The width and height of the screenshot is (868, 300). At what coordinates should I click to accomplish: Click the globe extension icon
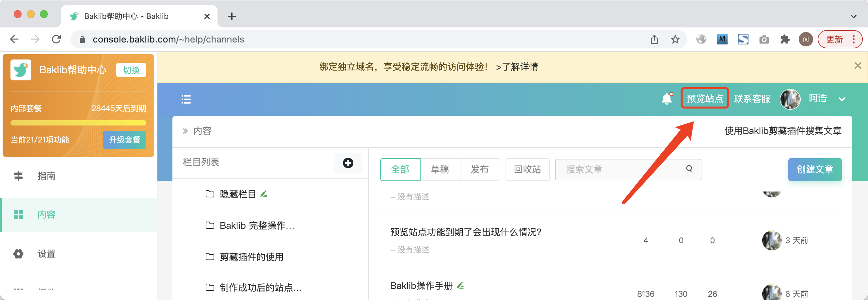701,40
